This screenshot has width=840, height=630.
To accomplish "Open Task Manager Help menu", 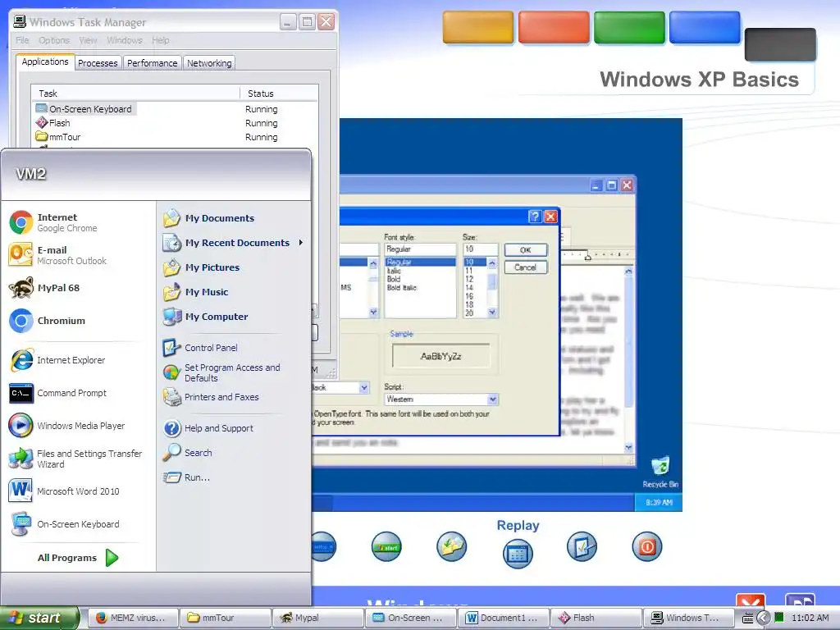I will 160,40.
